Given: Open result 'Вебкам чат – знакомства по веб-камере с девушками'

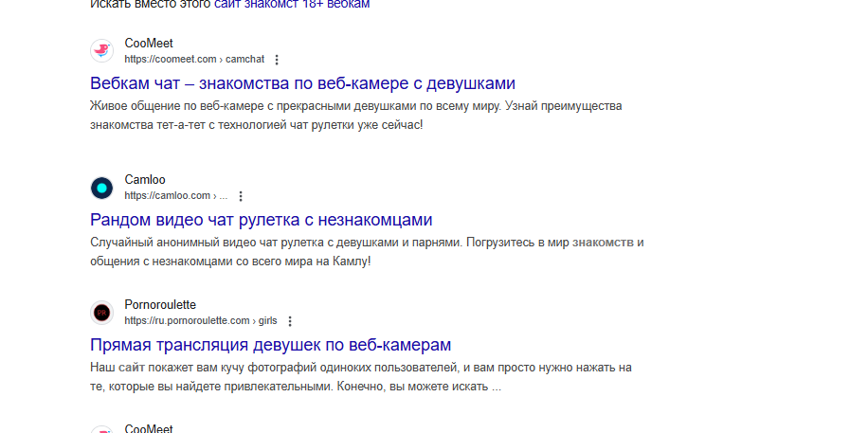Looking at the screenshot, I should (x=303, y=83).
